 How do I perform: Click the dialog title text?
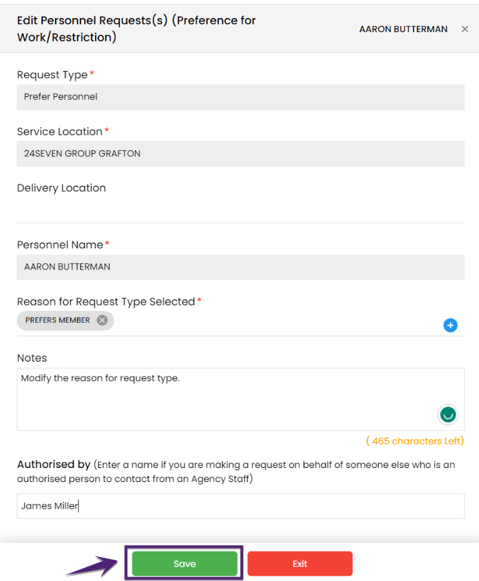[x=136, y=29]
